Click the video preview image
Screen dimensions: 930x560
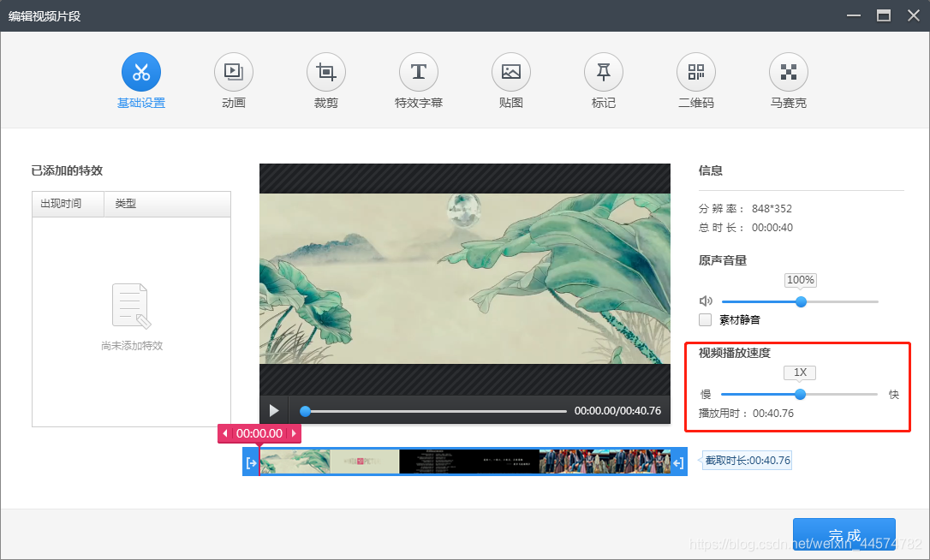pos(465,279)
